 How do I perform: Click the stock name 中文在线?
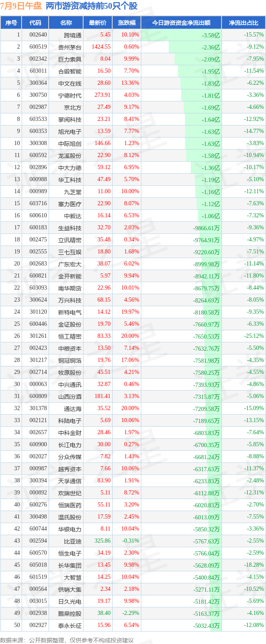pyautogui.click(x=70, y=83)
